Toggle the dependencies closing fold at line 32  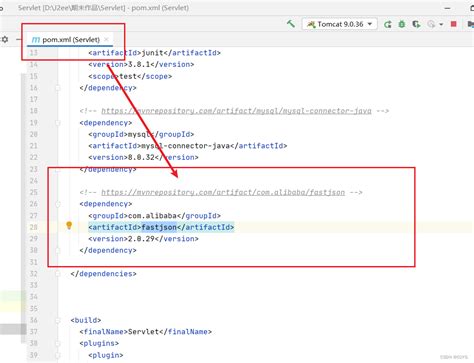click(x=58, y=274)
